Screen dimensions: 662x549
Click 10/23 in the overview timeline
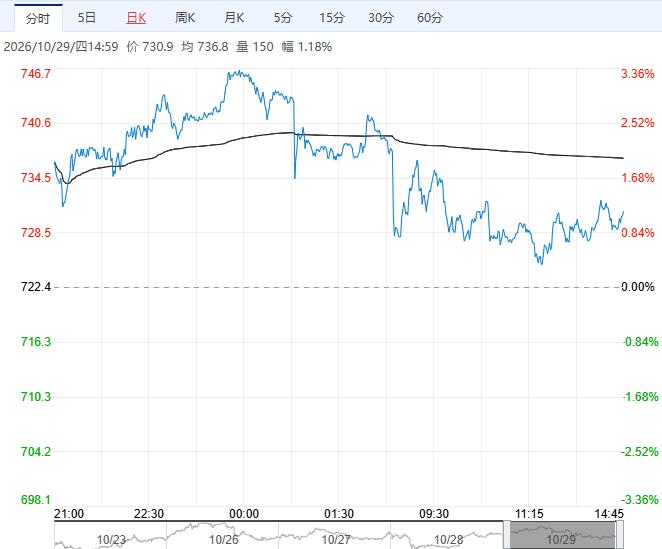pyautogui.click(x=111, y=540)
